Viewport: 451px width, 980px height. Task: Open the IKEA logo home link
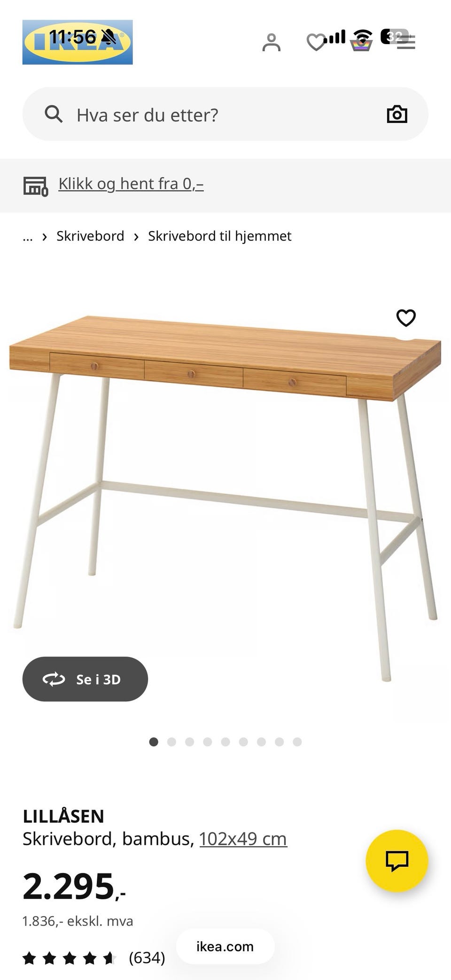(x=78, y=42)
